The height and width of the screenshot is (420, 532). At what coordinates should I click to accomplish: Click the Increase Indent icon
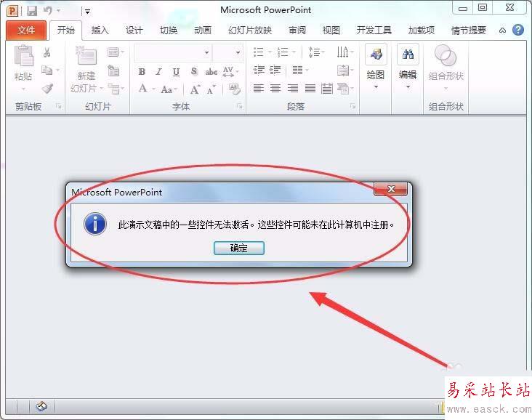275,70
